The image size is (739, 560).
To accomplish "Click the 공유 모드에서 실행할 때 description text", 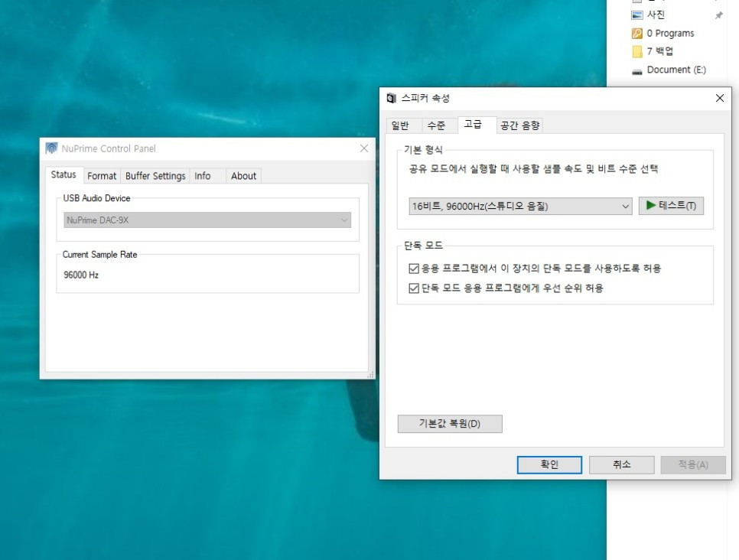I will (533, 169).
